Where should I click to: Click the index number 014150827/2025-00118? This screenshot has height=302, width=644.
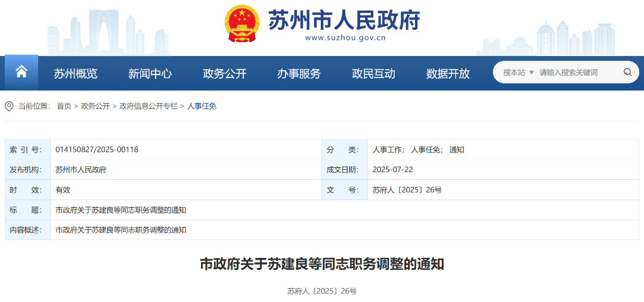(97, 150)
